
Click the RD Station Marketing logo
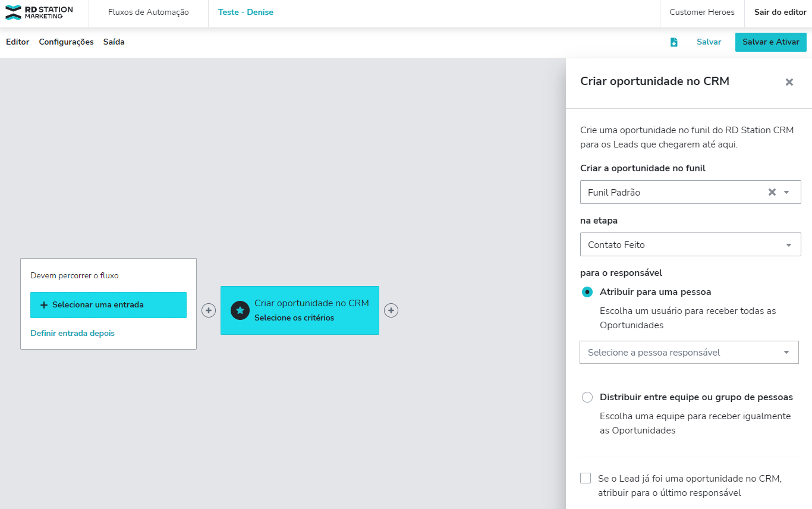tap(39, 12)
